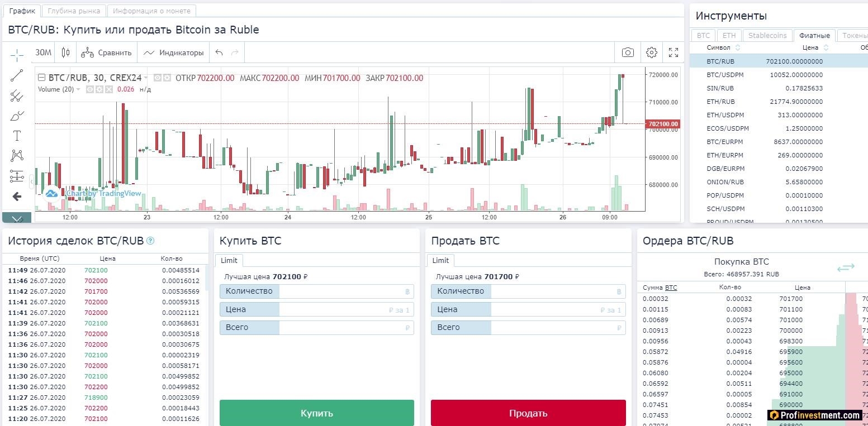This screenshot has height=426, width=868.
Task: Collapse the chart legend minus box
Action: [x=41, y=78]
